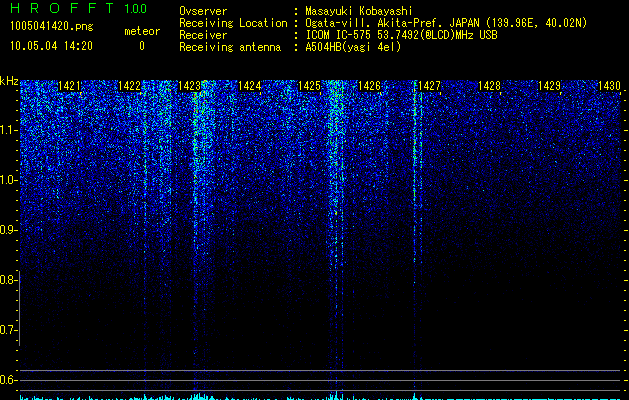The image size is (629, 400).
Task: Click the Ogata-vill. Akita-Pref. JAPAN text
Action: coord(392,23)
